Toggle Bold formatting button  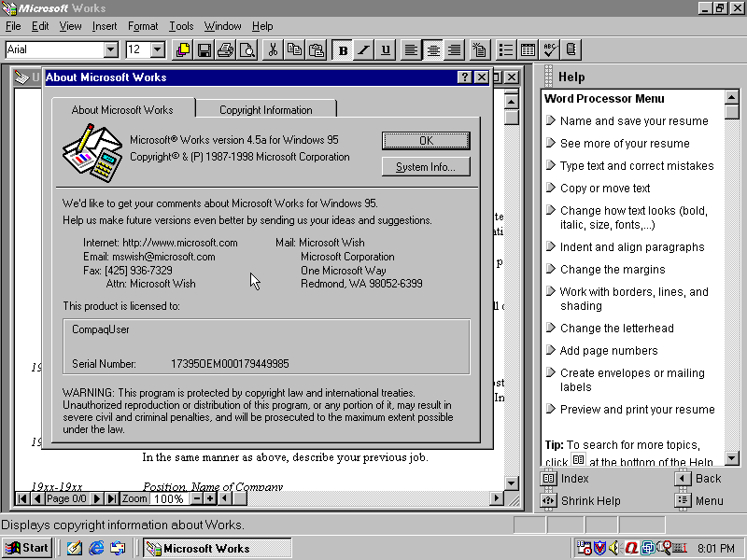click(343, 49)
